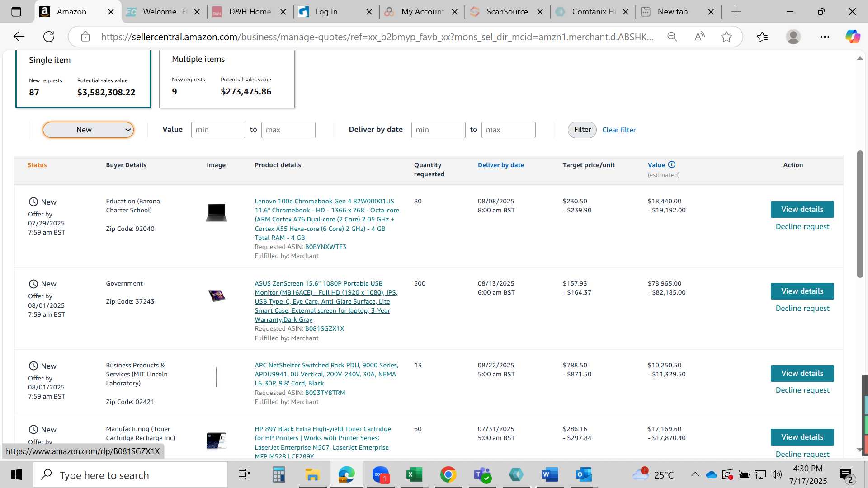
Task: Decline the APC NetShelter PDU request
Action: click(802, 390)
